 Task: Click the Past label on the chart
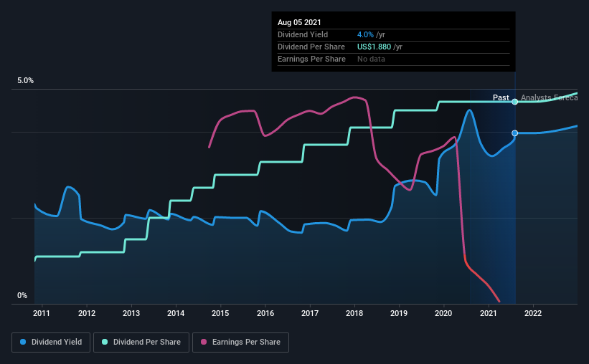(x=501, y=97)
